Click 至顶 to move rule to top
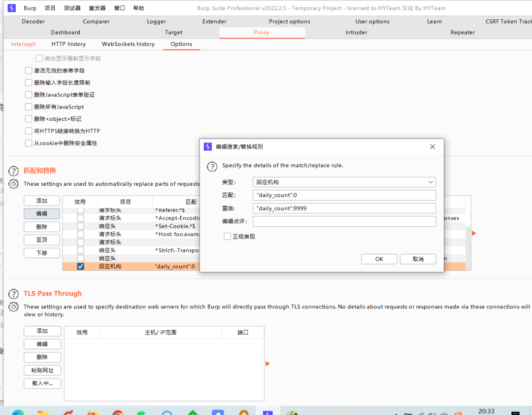 point(42,240)
